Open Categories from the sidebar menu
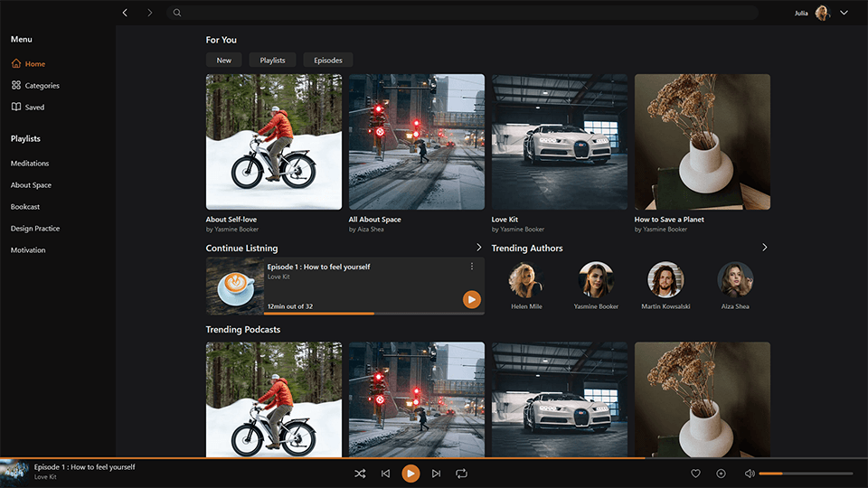Screen dimensions: 868x488 click(x=42, y=86)
